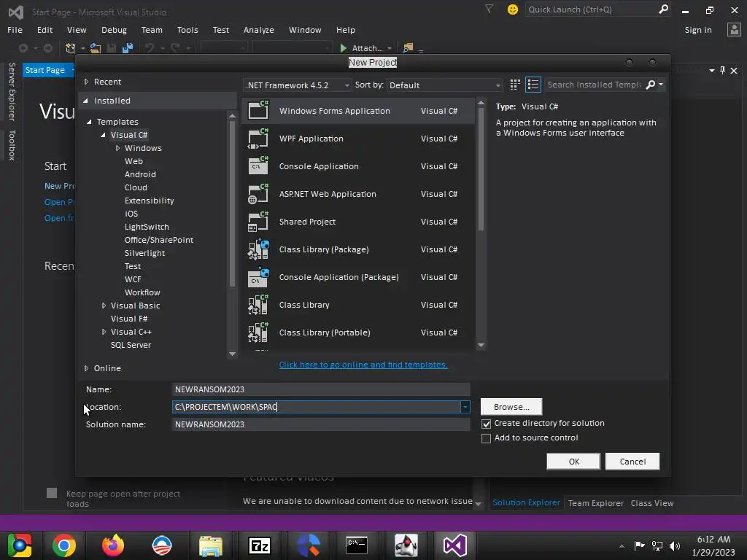The height and width of the screenshot is (560, 747).
Task: Click the Search Installed Templates box
Action: [594, 85]
